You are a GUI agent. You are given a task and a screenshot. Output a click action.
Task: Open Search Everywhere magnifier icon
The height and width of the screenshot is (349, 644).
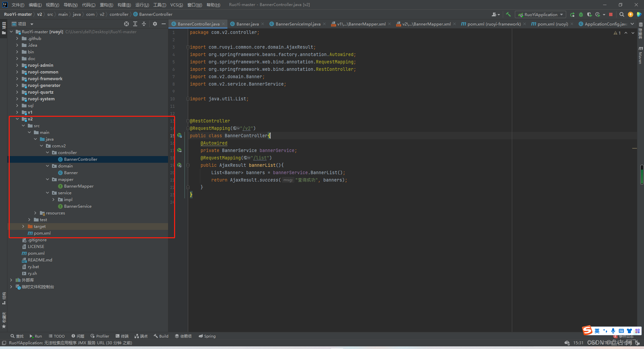[x=622, y=14]
